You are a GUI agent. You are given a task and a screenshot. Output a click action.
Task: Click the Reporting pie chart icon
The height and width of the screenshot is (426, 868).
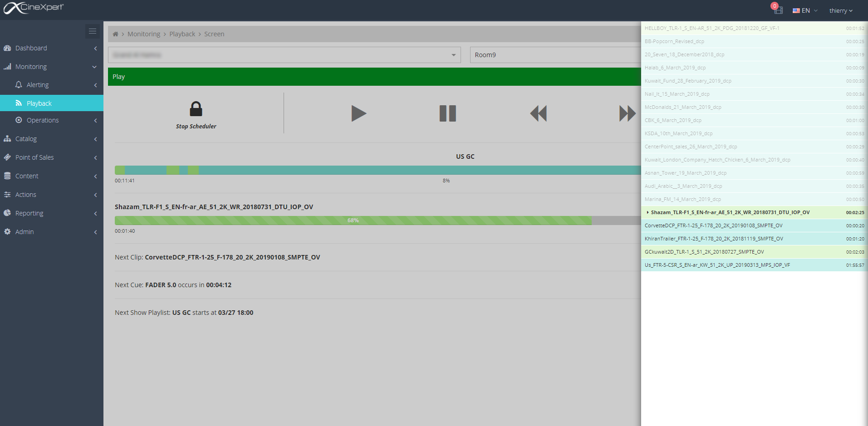[7, 213]
